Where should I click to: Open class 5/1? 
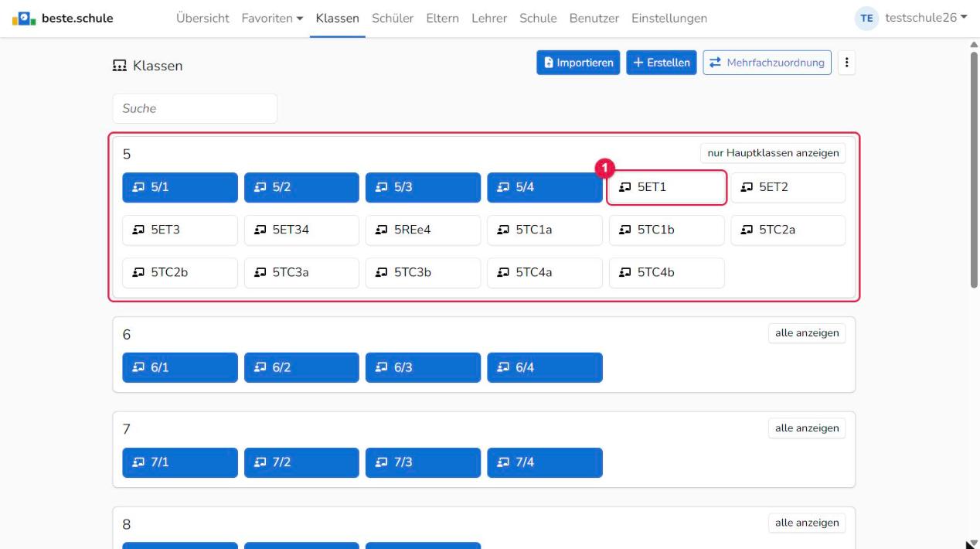180,187
